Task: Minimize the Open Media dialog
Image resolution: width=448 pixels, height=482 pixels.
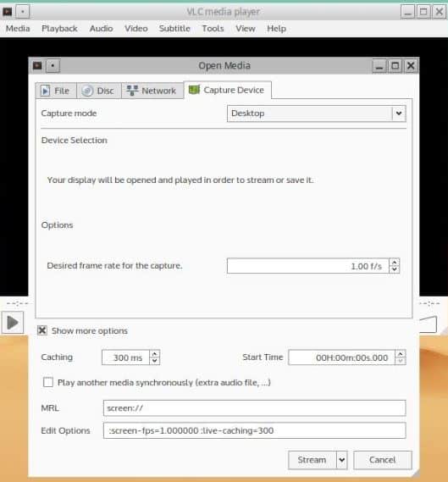Action: tap(379, 66)
